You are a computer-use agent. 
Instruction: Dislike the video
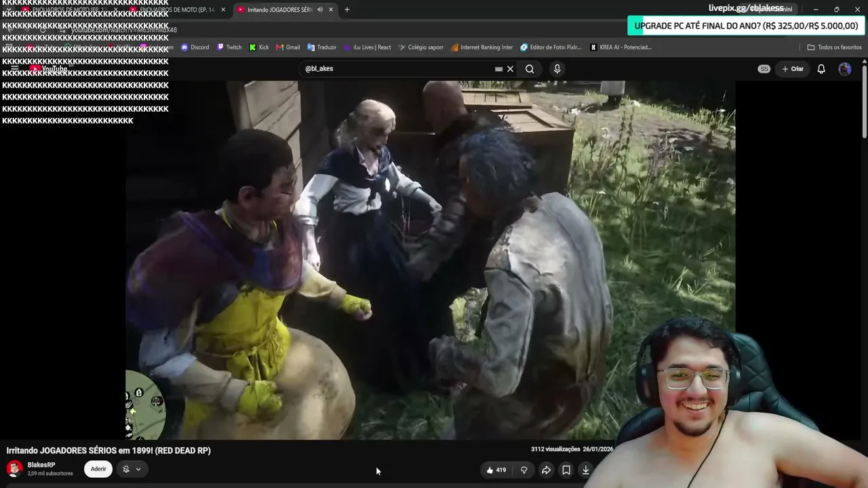point(524,470)
